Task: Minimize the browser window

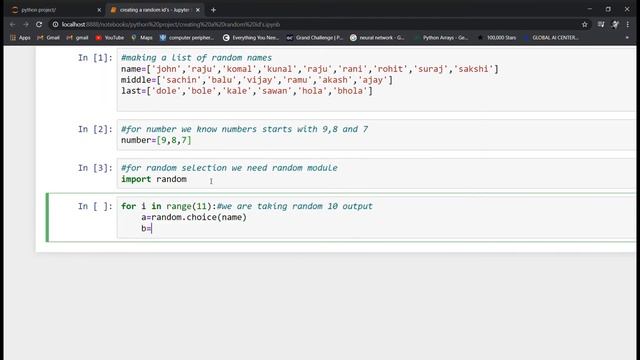Action: click(x=589, y=9)
